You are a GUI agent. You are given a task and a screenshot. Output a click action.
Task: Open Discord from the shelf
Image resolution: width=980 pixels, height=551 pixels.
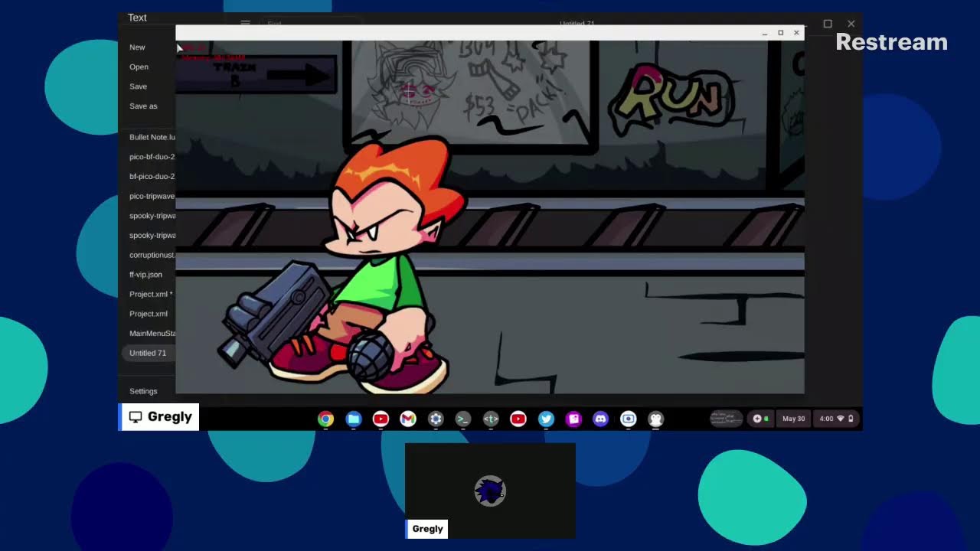click(x=601, y=419)
